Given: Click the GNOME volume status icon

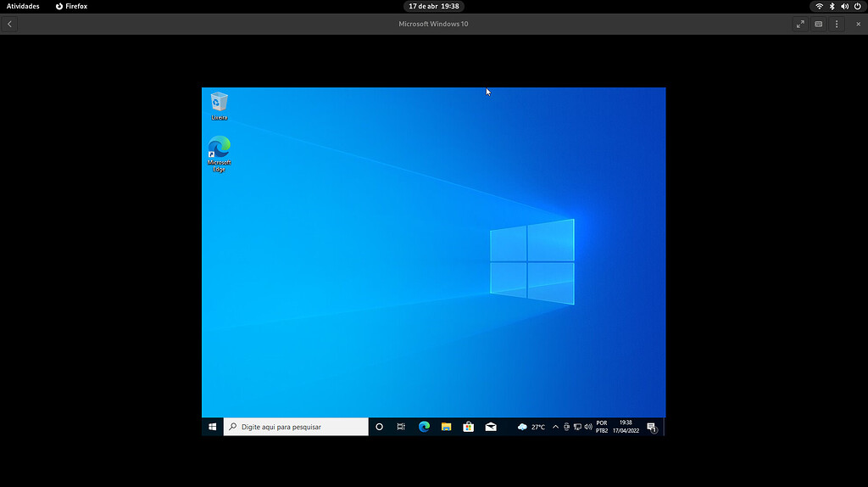Looking at the screenshot, I should [845, 6].
